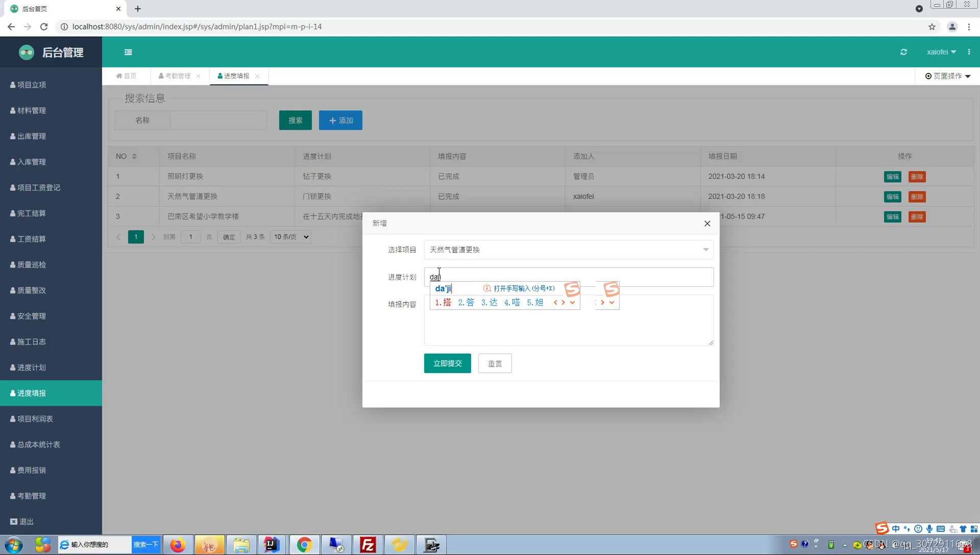Click the 重置 button

point(495,363)
